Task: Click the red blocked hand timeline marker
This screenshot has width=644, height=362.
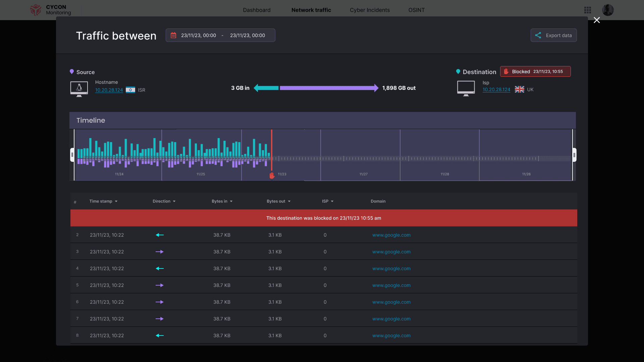Action: [272, 175]
